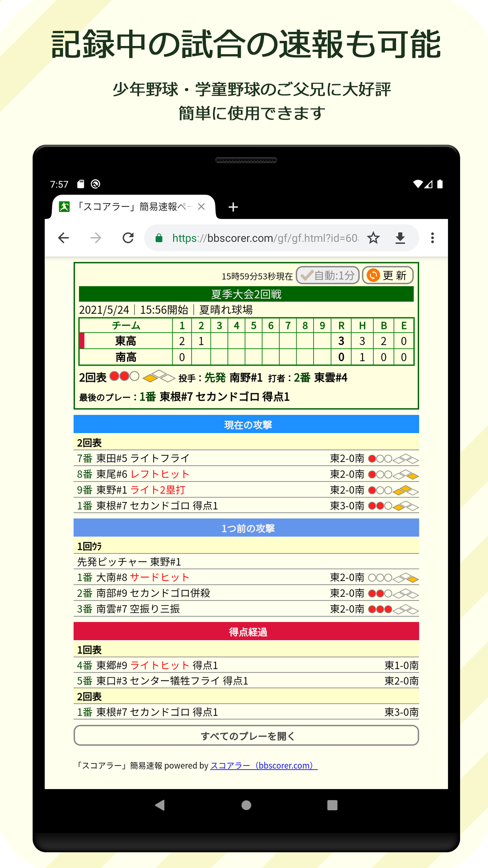The height and width of the screenshot is (868, 488).
Task: Tap the 現在の攻撃 section header
Action: click(x=246, y=425)
